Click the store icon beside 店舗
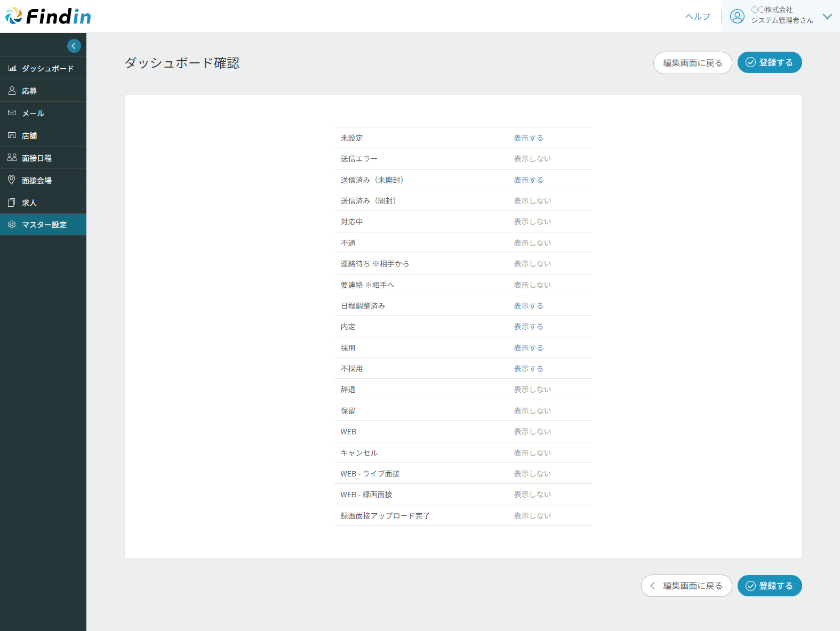Screen dimensions: 840x631 coord(12,135)
